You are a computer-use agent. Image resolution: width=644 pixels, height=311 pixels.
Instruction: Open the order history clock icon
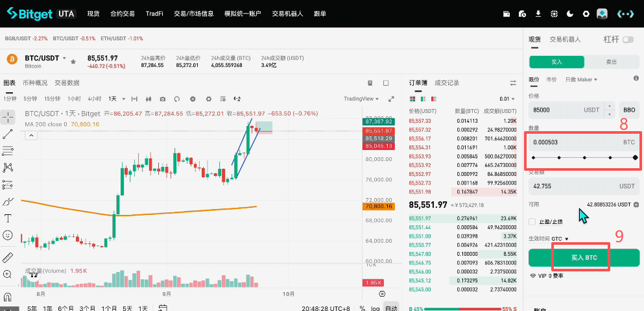[x=523, y=14]
